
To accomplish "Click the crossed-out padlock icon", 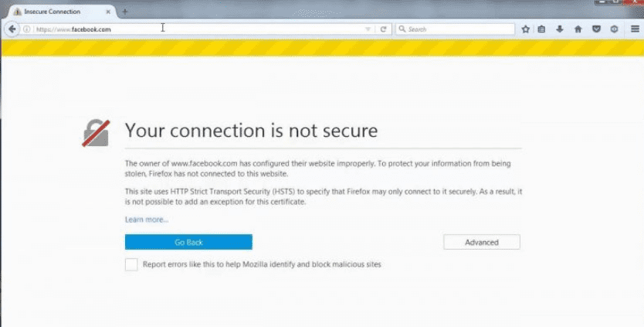I will (x=96, y=133).
